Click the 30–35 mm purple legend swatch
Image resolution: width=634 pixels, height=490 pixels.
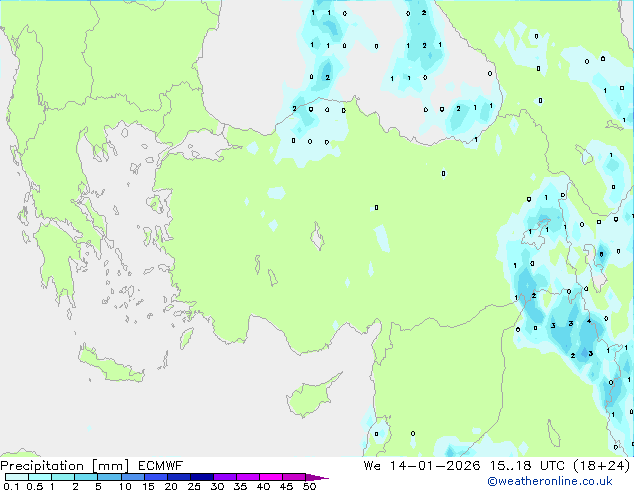pyautogui.click(x=225, y=477)
